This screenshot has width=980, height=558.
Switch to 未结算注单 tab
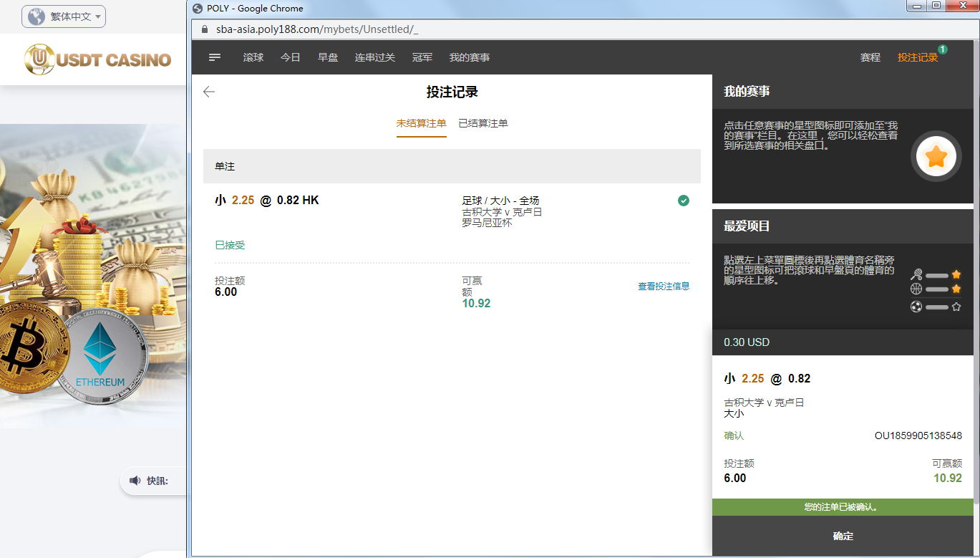click(x=421, y=123)
